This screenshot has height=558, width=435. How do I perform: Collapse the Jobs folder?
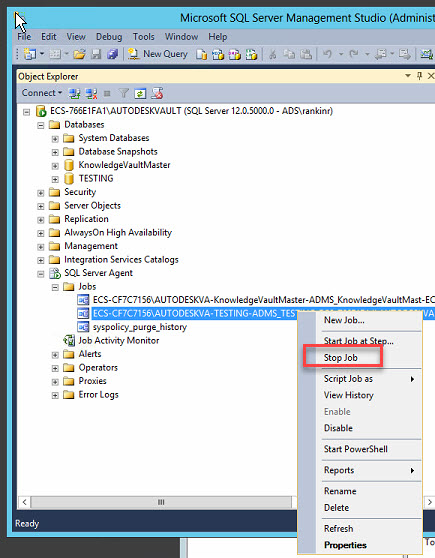tap(55, 288)
